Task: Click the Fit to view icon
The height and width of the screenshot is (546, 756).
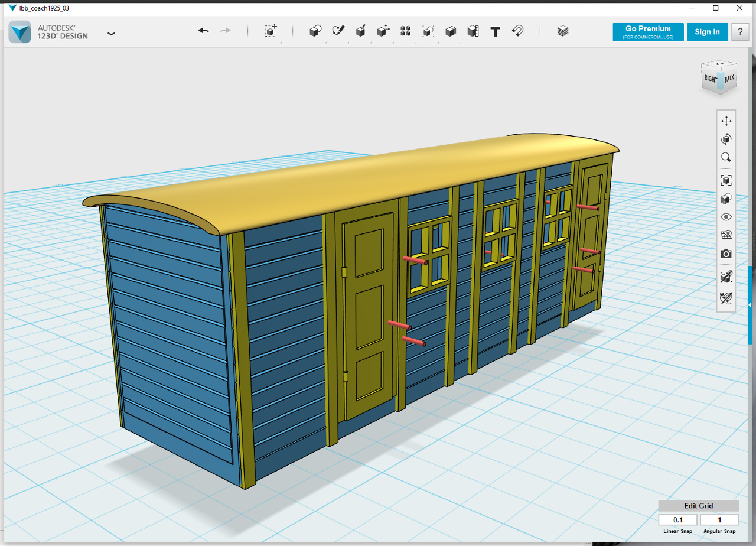Action: [726, 180]
